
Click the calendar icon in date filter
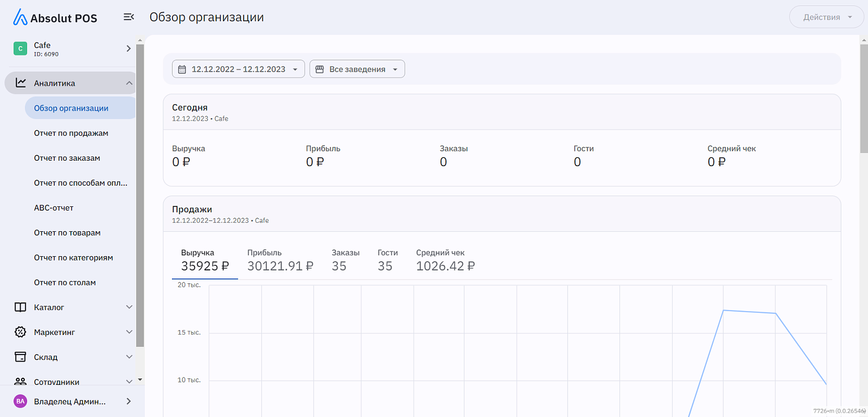coord(182,69)
